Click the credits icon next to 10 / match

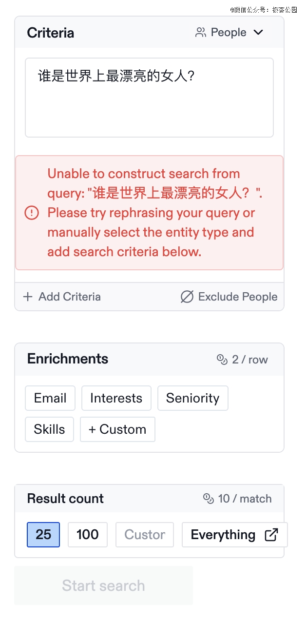(209, 499)
